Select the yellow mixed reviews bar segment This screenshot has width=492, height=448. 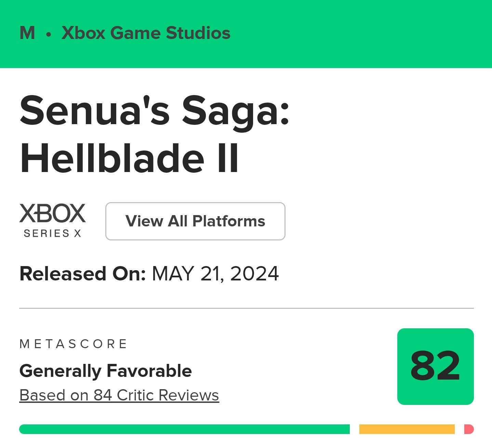click(407, 429)
